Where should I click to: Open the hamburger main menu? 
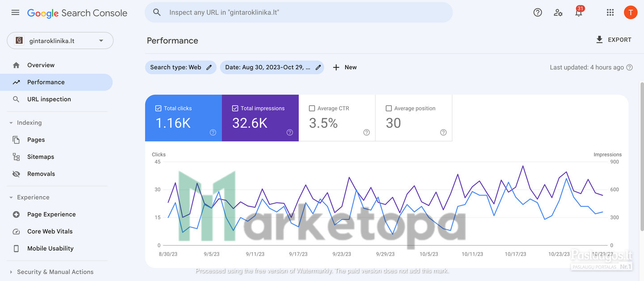[15, 13]
